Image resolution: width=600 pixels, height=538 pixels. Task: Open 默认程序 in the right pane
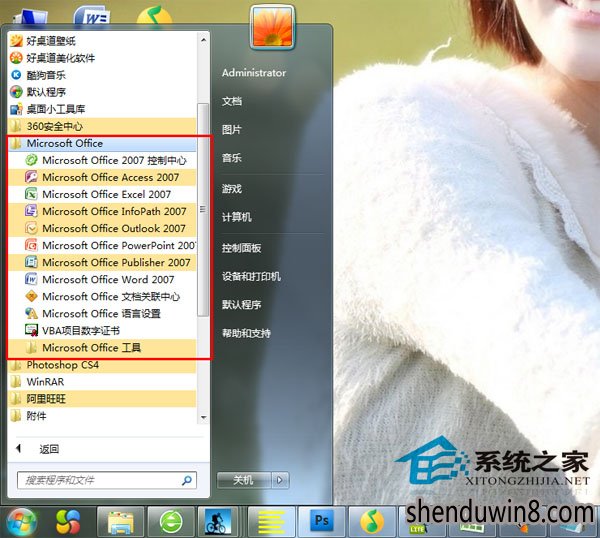click(x=241, y=305)
